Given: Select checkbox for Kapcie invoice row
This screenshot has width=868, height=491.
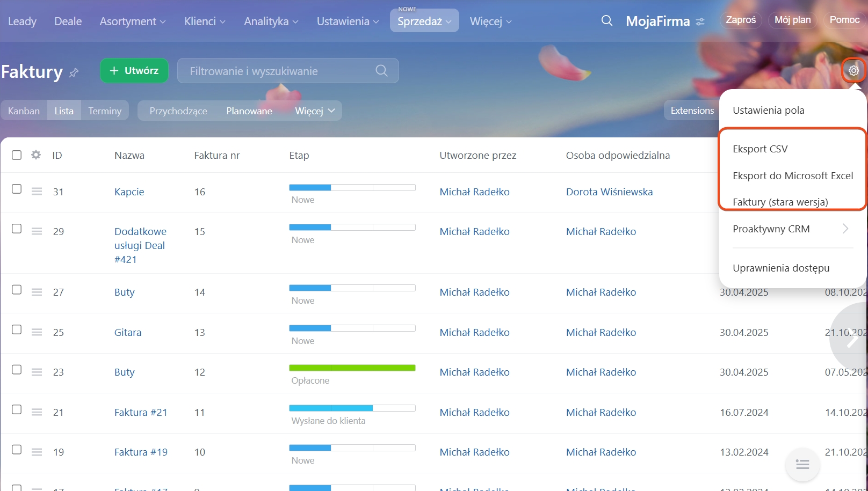Looking at the screenshot, I should tap(17, 189).
